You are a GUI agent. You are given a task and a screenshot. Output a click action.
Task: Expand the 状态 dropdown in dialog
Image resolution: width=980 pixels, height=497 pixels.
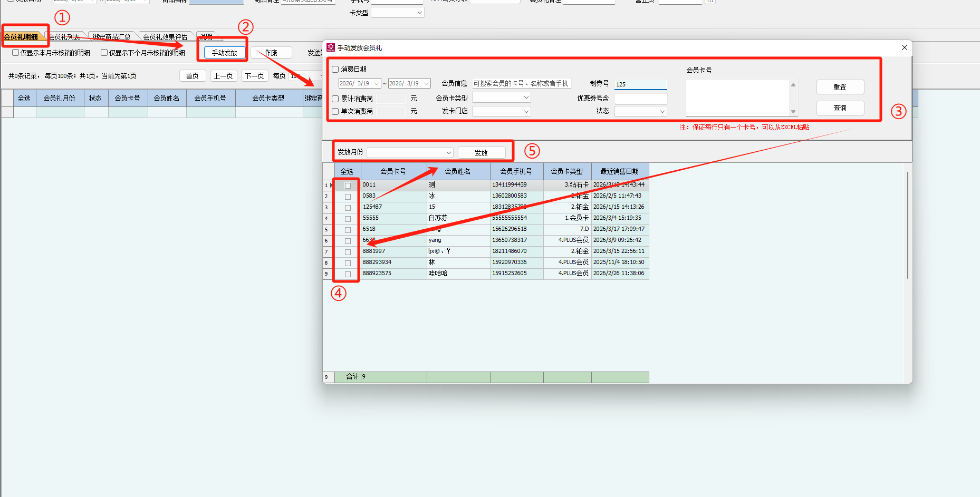pos(640,111)
